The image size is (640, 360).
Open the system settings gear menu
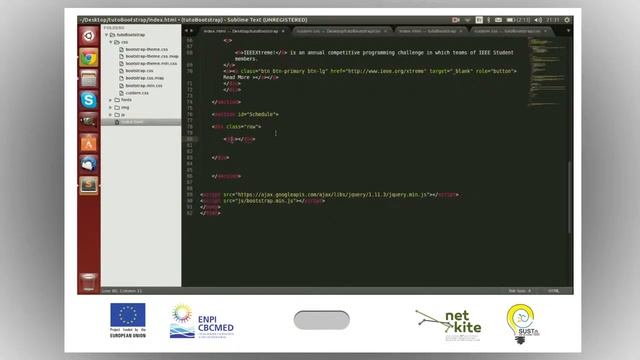tap(567, 20)
